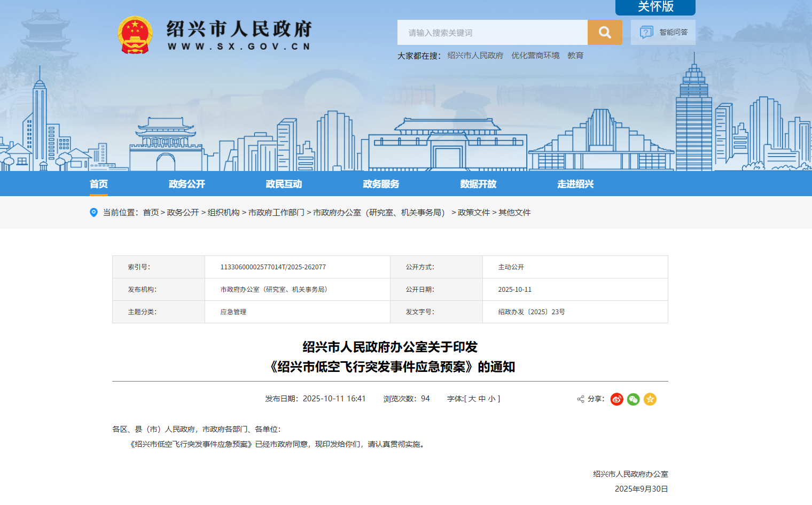Open the 政务公开 navigation menu
The height and width of the screenshot is (505, 812).
[x=186, y=184]
